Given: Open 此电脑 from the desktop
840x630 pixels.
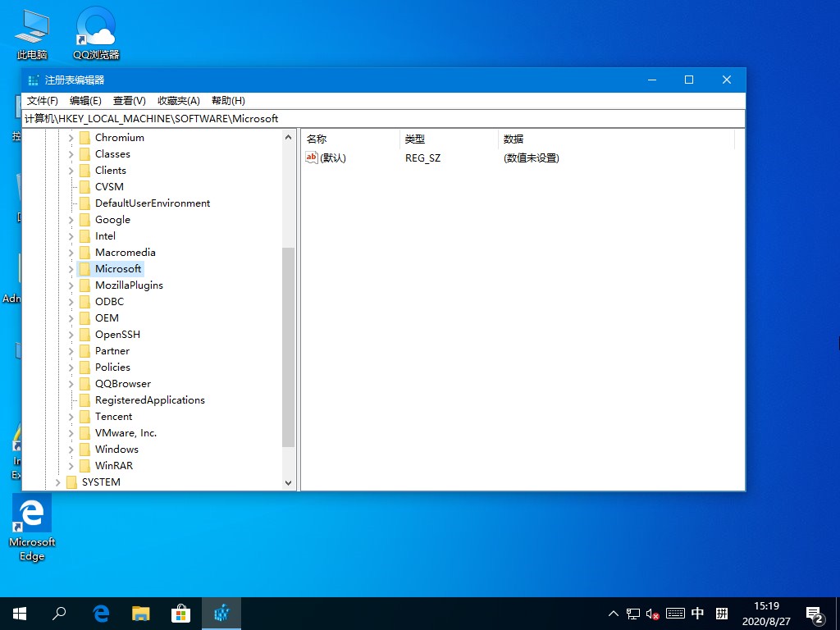Looking at the screenshot, I should coord(31,27).
